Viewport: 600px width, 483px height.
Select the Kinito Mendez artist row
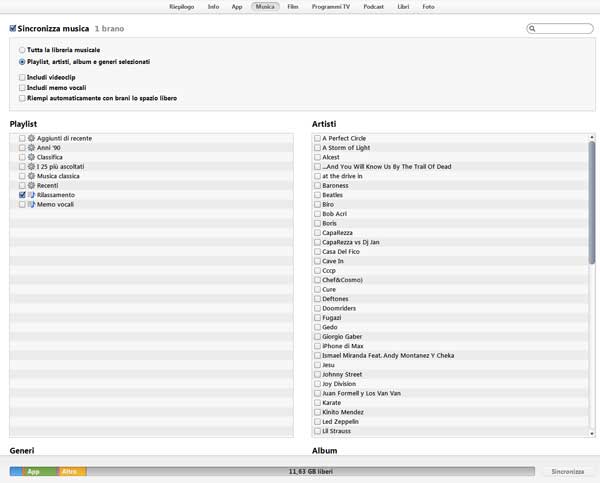coord(450,412)
